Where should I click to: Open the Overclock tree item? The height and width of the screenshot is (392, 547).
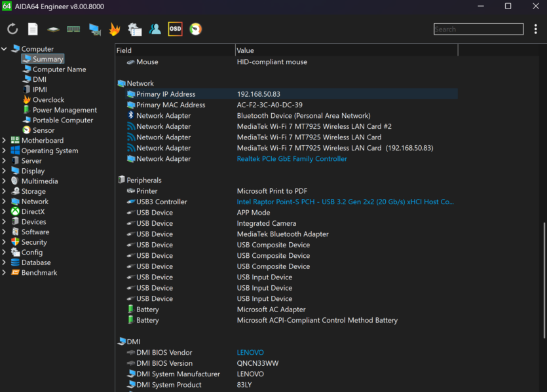[44, 99]
